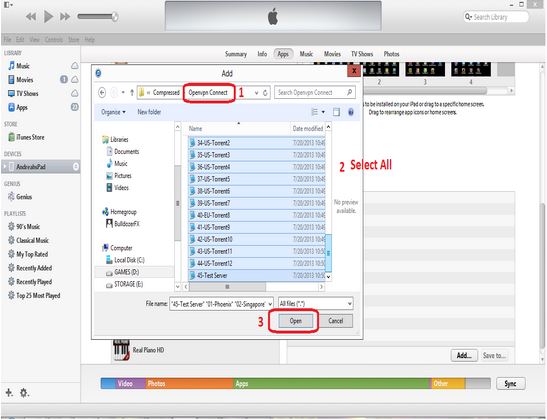Switch to the Info tab
This screenshot has height=420, width=547.
tap(262, 54)
